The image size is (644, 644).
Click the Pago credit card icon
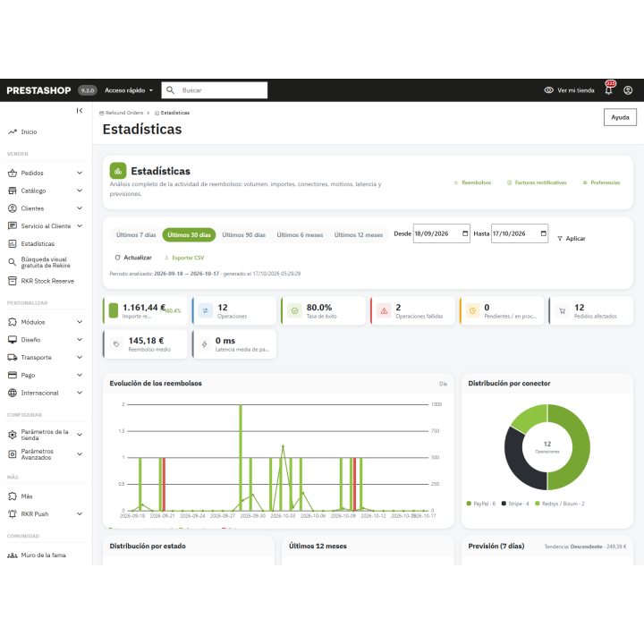pos(13,375)
